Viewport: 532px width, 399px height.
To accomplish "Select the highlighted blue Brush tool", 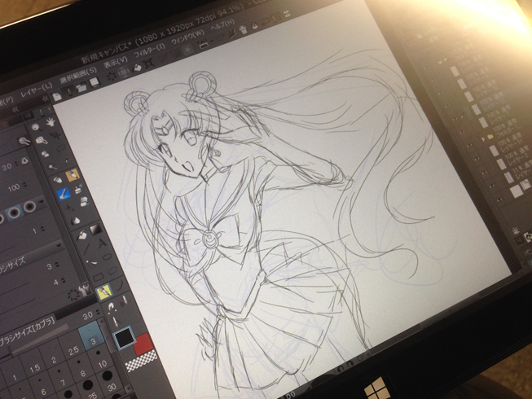I will pos(63,194).
